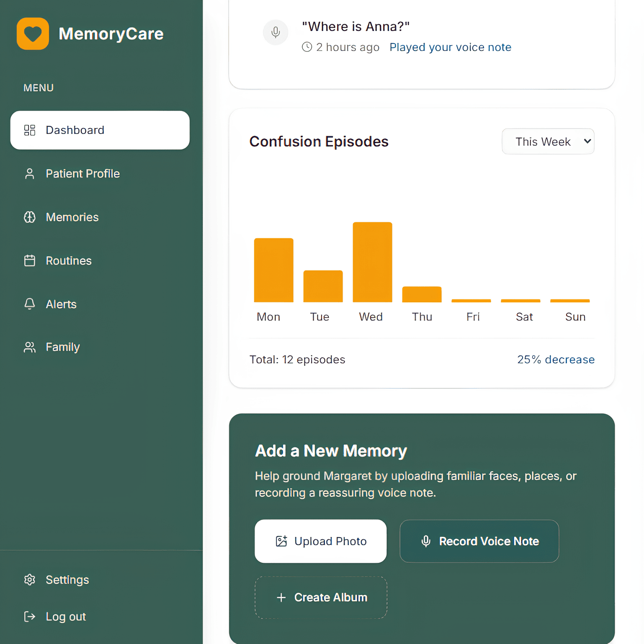This screenshot has height=644, width=644.
Task: Click the MemoryCare heart logo icon
Action: (33, 33)
